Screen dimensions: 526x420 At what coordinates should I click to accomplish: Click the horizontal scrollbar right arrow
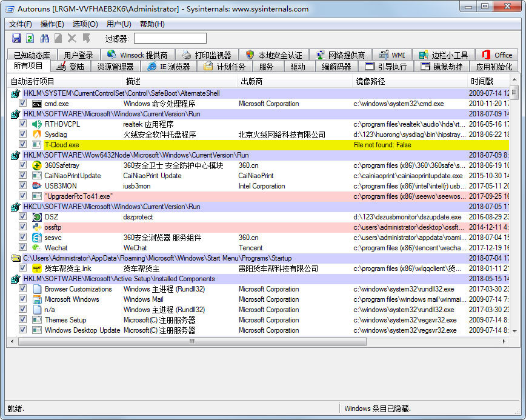(504, 341)
